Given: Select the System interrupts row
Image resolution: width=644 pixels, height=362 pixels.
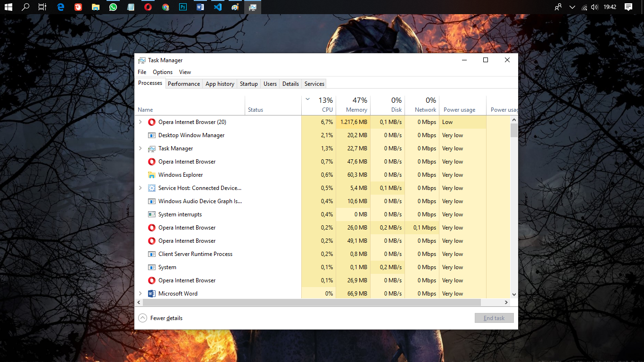Looking at the screenshot, I should [x=322, y=214].
